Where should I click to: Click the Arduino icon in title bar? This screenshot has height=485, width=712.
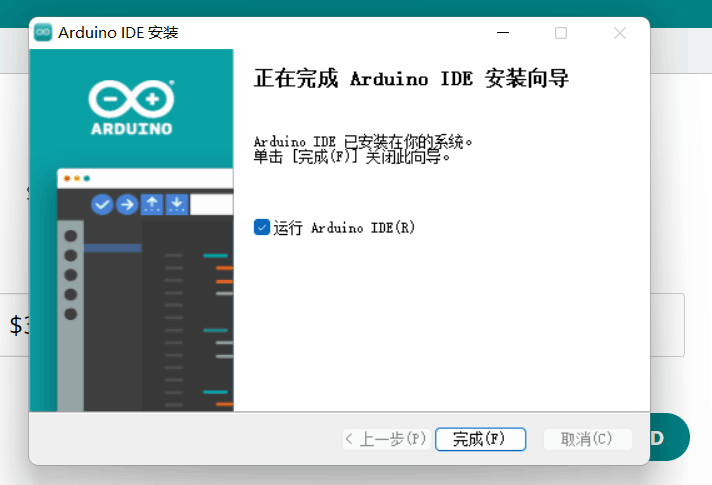point(44,33)
